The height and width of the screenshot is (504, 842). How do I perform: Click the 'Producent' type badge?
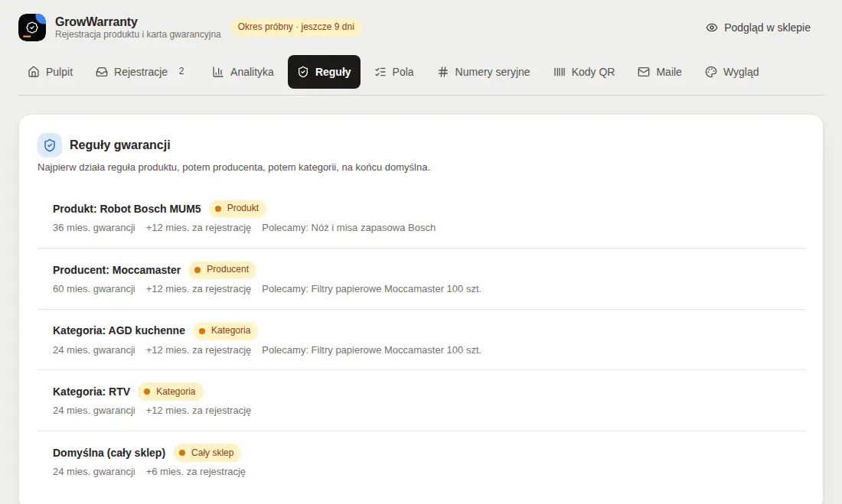pyautogui.click(x=222, y=269)
